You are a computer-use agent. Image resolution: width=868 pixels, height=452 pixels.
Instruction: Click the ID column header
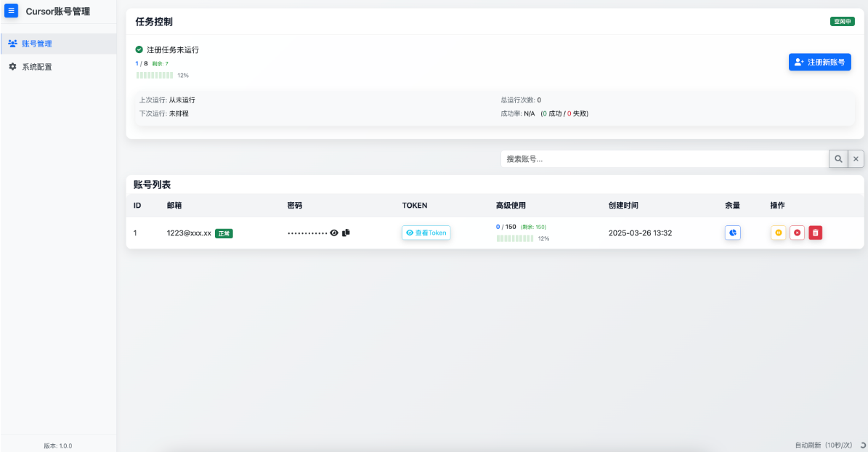coord(137,206)
